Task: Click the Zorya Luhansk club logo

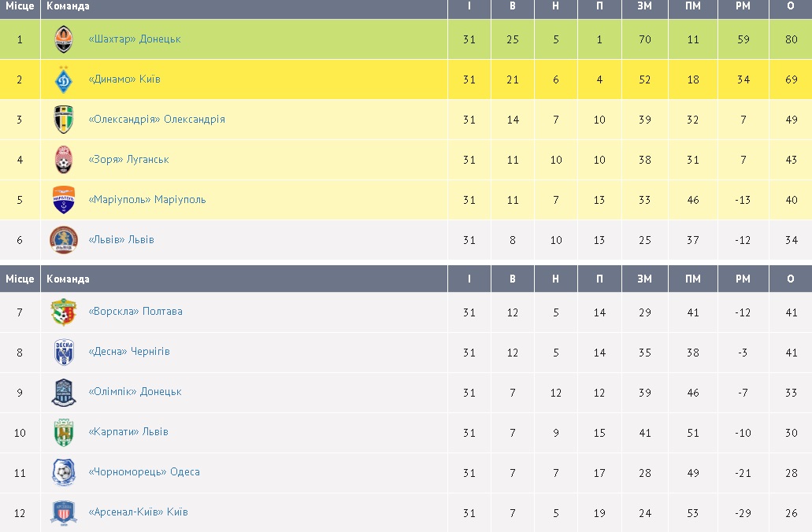Action: point(64,160)
